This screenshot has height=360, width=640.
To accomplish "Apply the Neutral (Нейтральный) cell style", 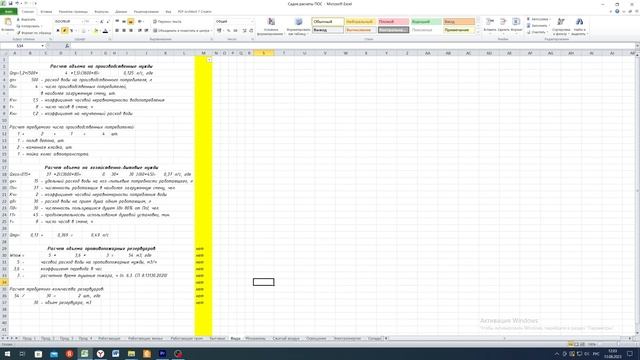I will pos(360,22).
